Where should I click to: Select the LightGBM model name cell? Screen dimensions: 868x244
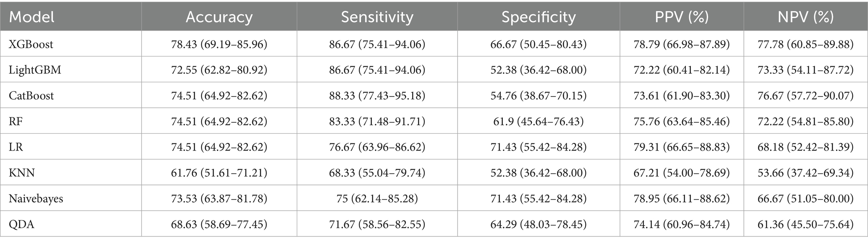(x=35, y=70)
